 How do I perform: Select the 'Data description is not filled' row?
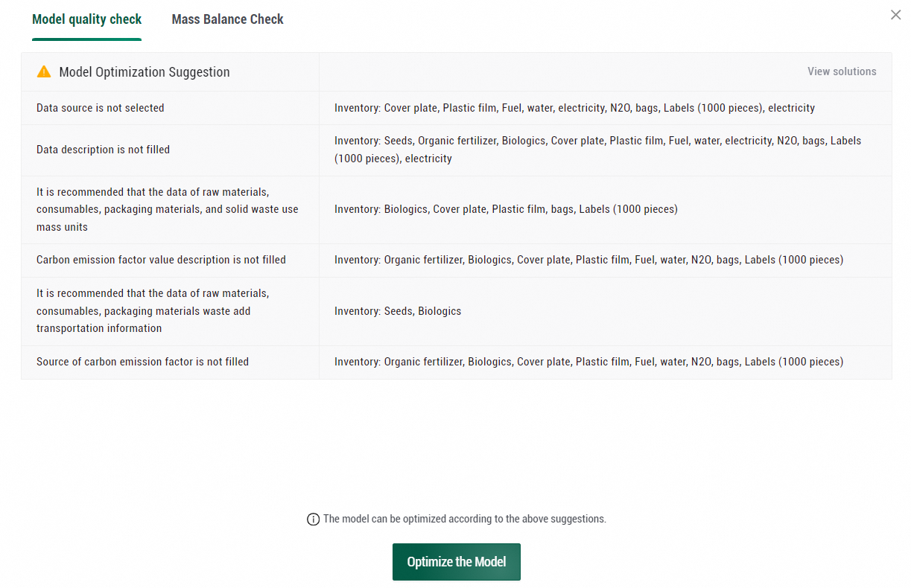coord(103,150)
